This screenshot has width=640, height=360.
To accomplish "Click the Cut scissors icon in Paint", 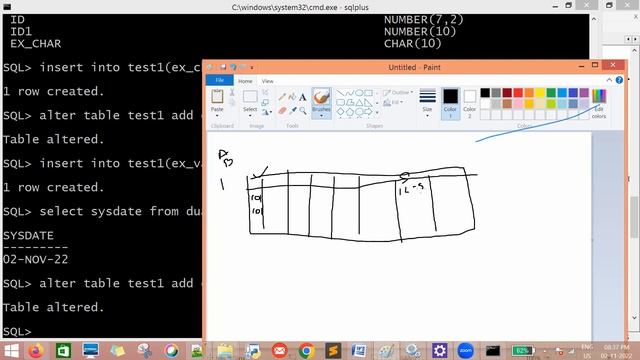I will [x=232, y=93].
